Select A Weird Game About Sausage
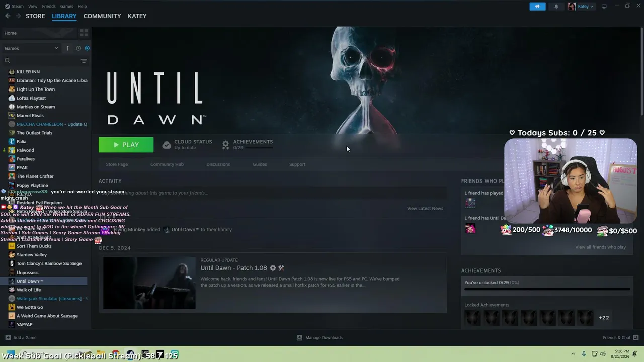Image resolution: width=644 pixels, height=362 pixels. 47,316
